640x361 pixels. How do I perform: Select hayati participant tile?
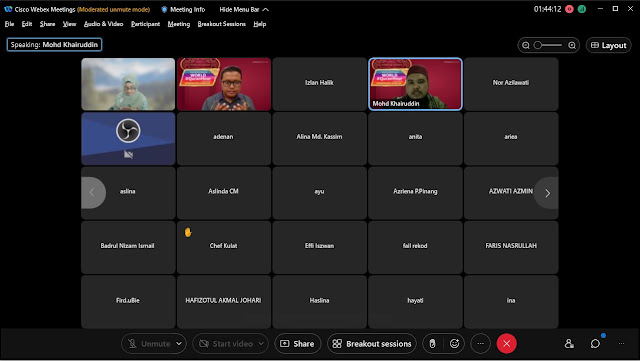pos(416,302)
